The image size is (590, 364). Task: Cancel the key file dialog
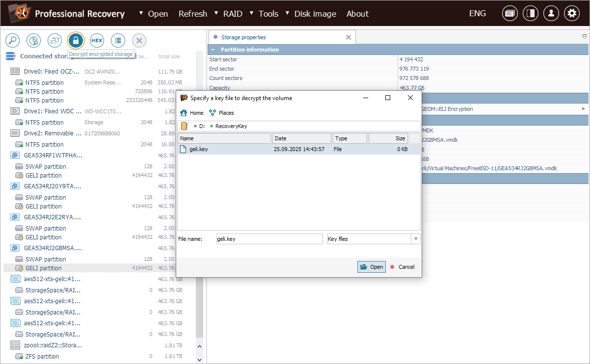click(x=402, y=267)
